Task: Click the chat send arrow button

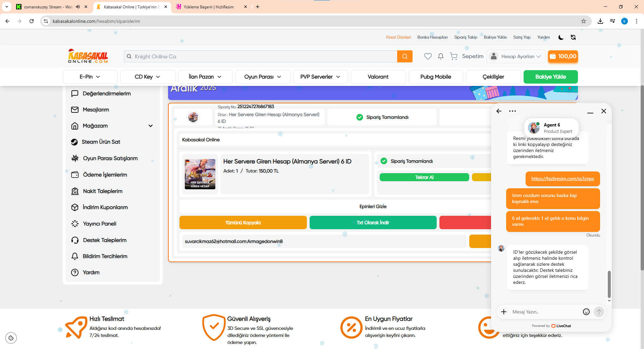Action: click(x=599, y=312)
